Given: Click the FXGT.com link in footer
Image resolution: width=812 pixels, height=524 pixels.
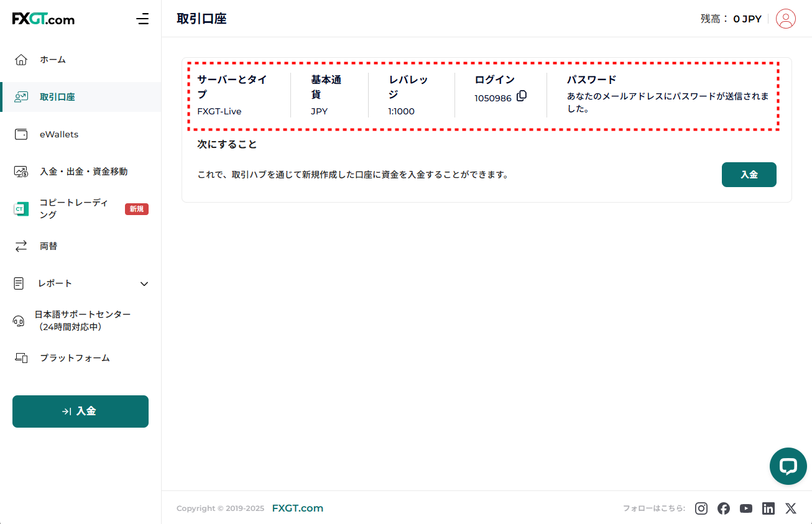Looking at the screenshot, I should [x=297, y=508].
